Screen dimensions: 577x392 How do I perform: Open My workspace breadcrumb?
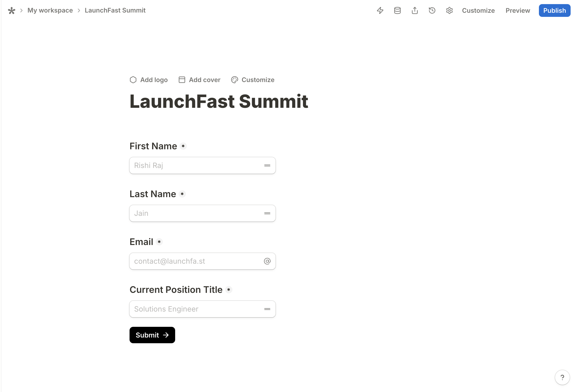(x=50, y=10)
